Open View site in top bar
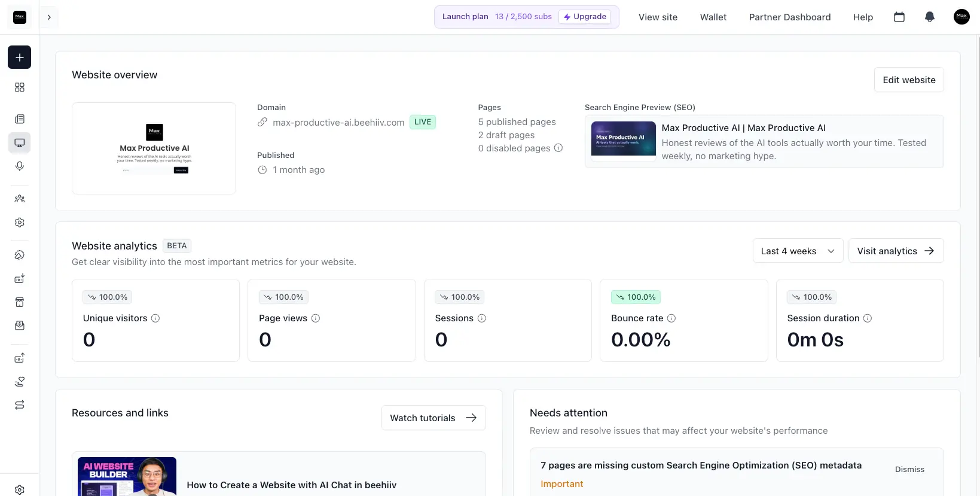 pyautogui.click(x=658, y=17)
